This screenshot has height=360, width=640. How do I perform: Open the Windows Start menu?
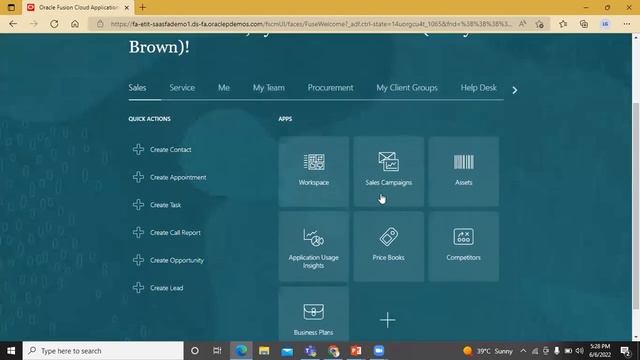(11, 351)
